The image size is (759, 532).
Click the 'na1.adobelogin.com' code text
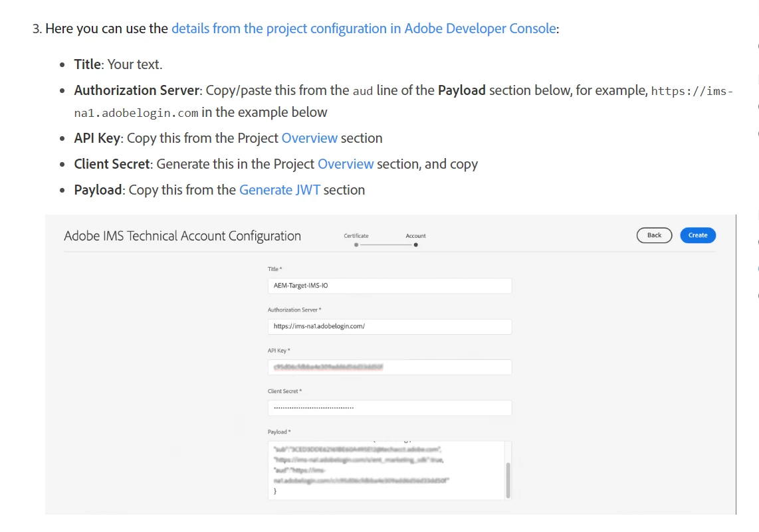pos(136,113)
